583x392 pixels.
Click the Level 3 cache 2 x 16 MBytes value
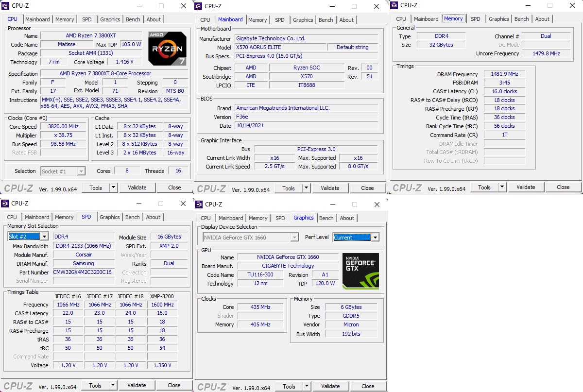pos(139,153)
